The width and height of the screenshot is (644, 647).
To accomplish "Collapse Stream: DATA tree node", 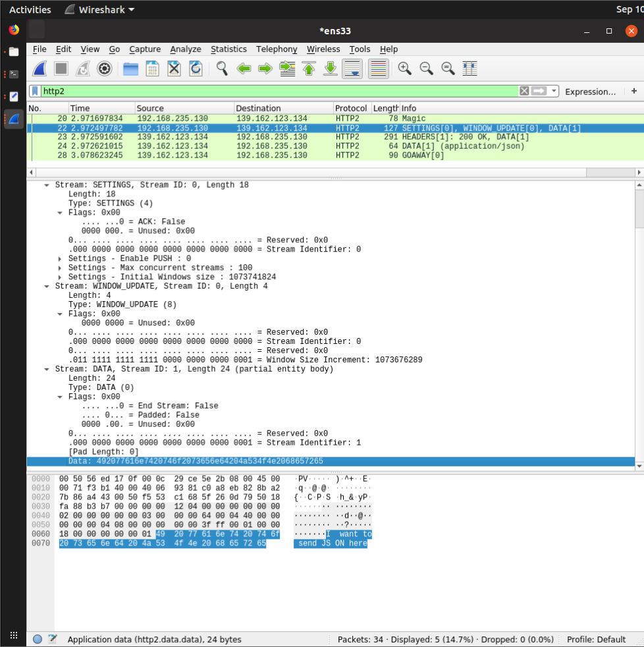I will 47,370.
